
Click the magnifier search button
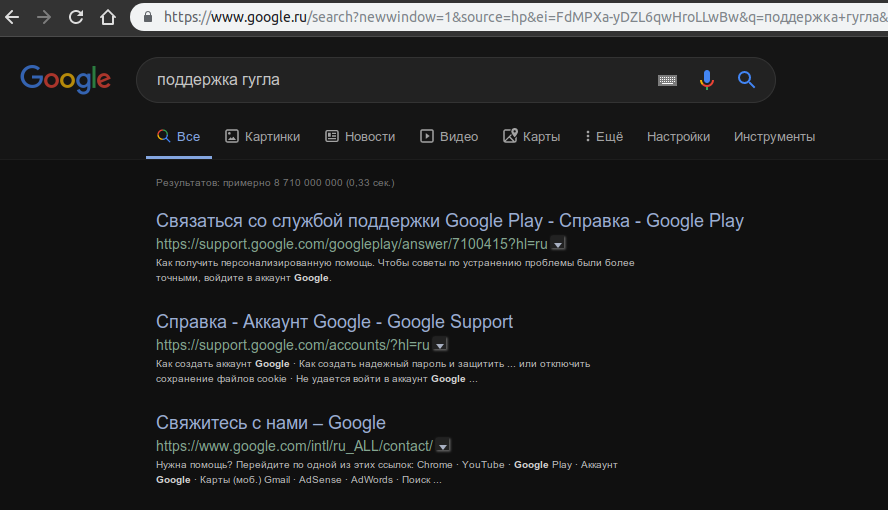[x=746, y=80]
